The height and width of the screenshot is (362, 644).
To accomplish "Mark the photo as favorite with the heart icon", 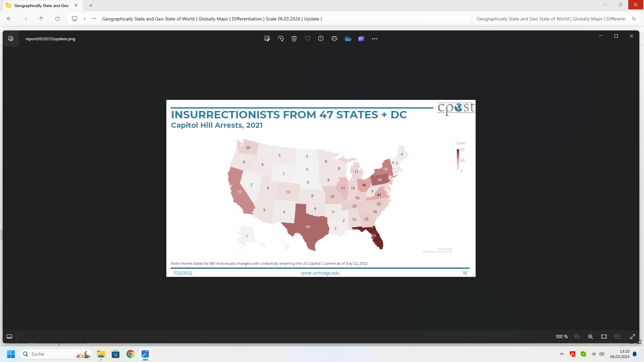I will pos(308,39).
